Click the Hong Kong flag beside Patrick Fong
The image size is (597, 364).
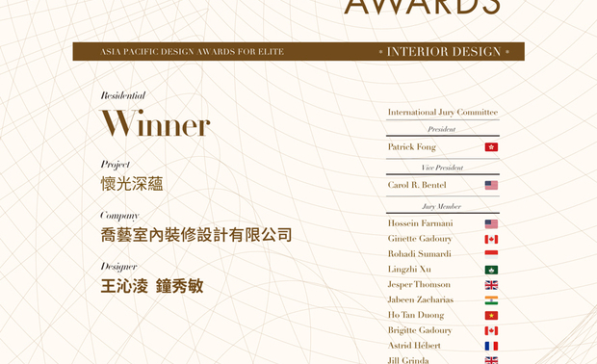tap(491, 147)
